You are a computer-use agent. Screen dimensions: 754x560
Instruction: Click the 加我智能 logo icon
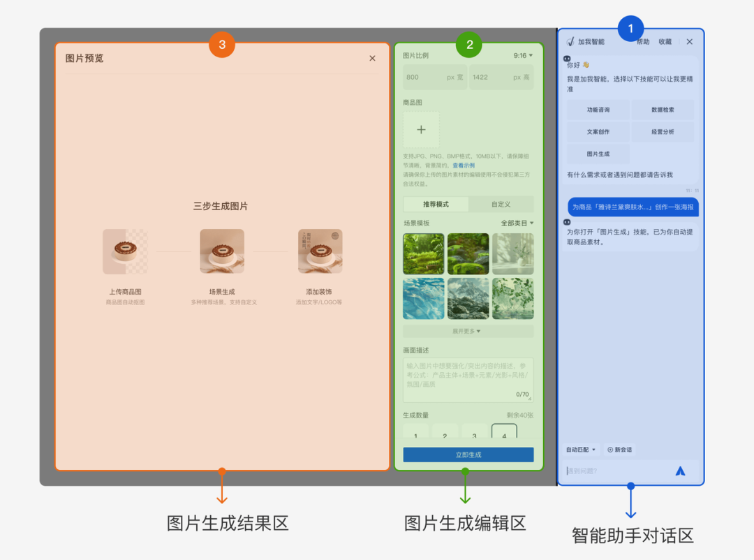[x=570, y=41]
